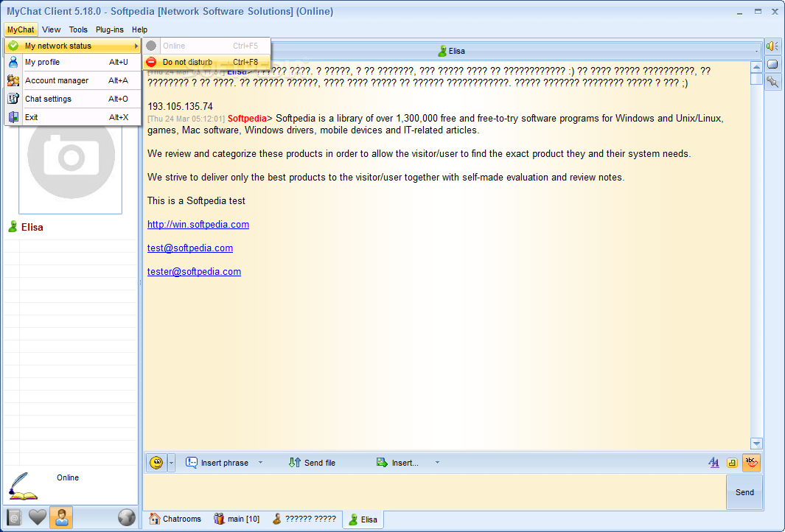Screen dimensions: 785x532
Task: Click the Account manager users icon
Action: [13, 80]
